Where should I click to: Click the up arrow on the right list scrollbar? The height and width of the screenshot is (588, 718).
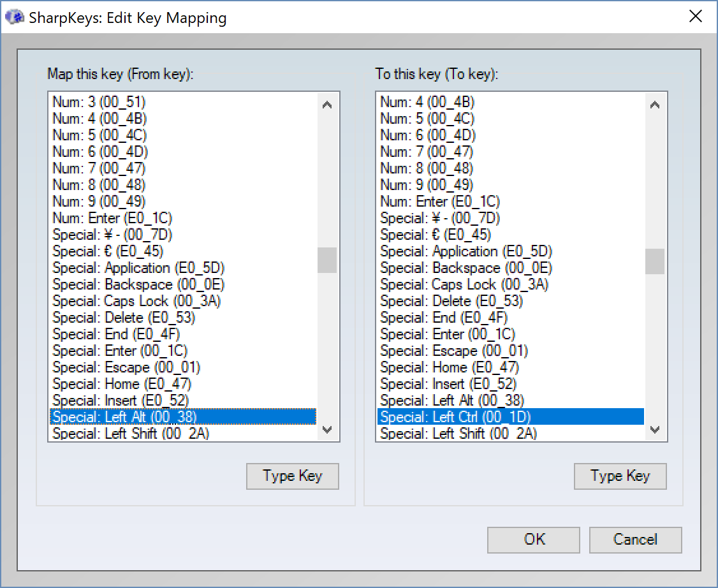655,103
